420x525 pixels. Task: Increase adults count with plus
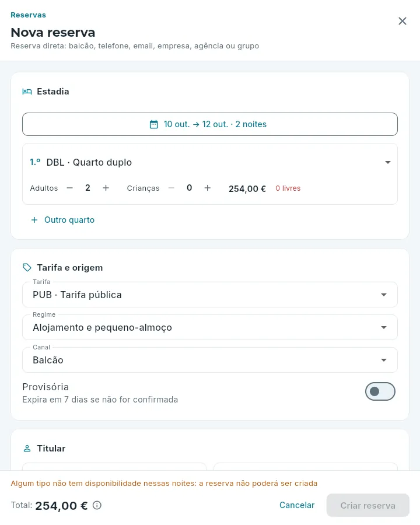(x=106, y=188)
